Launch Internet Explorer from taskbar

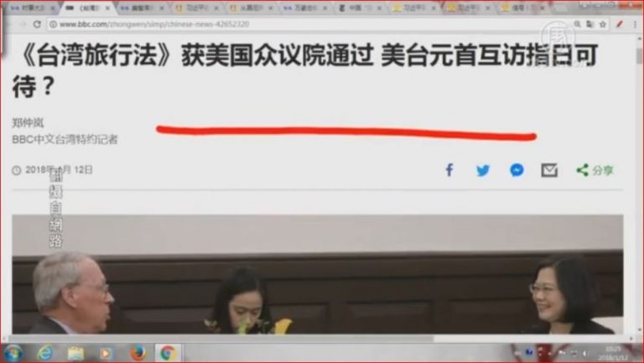(x=44, y=353)
